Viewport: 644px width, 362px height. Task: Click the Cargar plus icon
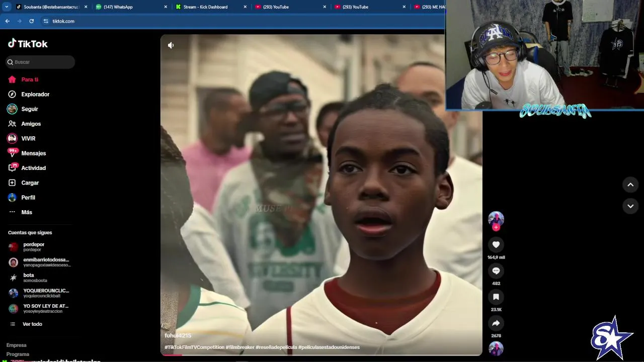[12, 183]
